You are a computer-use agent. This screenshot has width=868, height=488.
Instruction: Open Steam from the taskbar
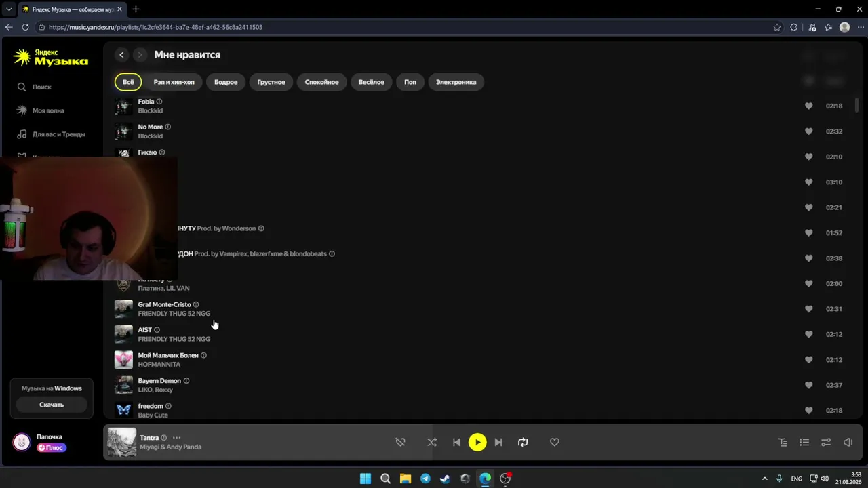pyautogui.click(x=445, y=479)
